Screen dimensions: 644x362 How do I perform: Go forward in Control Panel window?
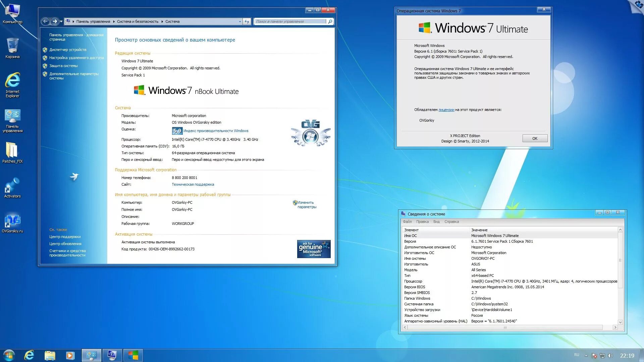[55, 21]
